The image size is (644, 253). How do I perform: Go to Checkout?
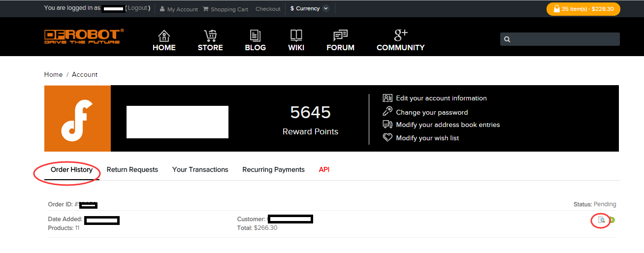(268, 9)
